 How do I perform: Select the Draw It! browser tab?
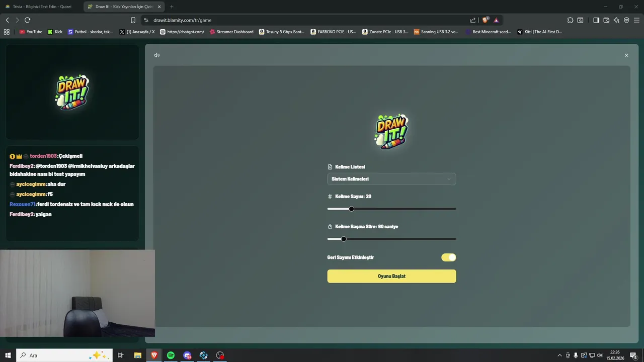(123, 7)
